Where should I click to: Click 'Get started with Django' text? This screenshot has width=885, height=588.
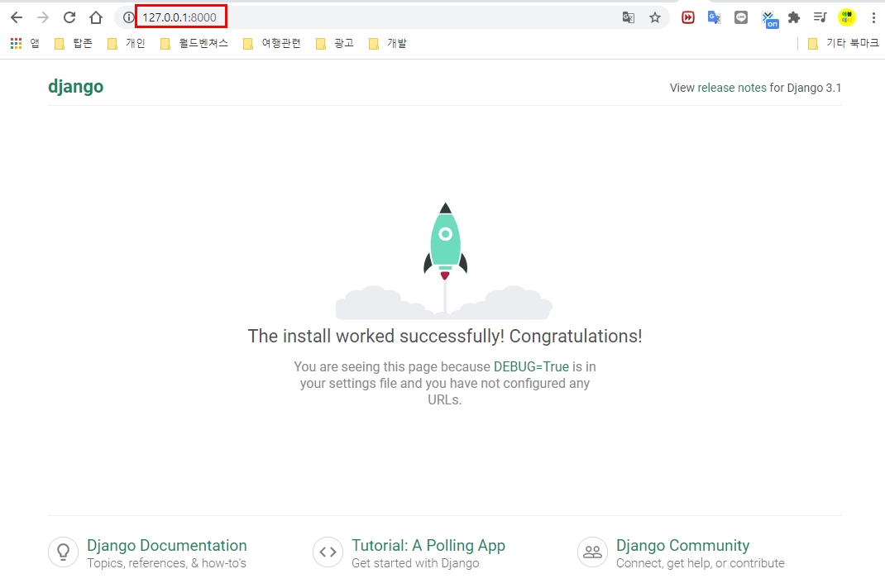coord(415,563)
